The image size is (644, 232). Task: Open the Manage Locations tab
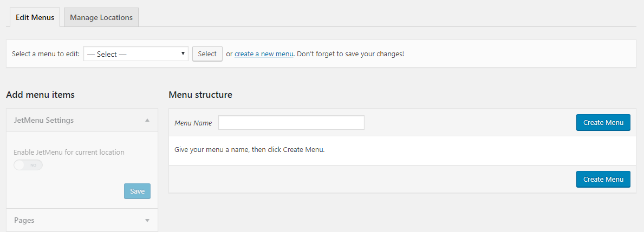(101, 17)
